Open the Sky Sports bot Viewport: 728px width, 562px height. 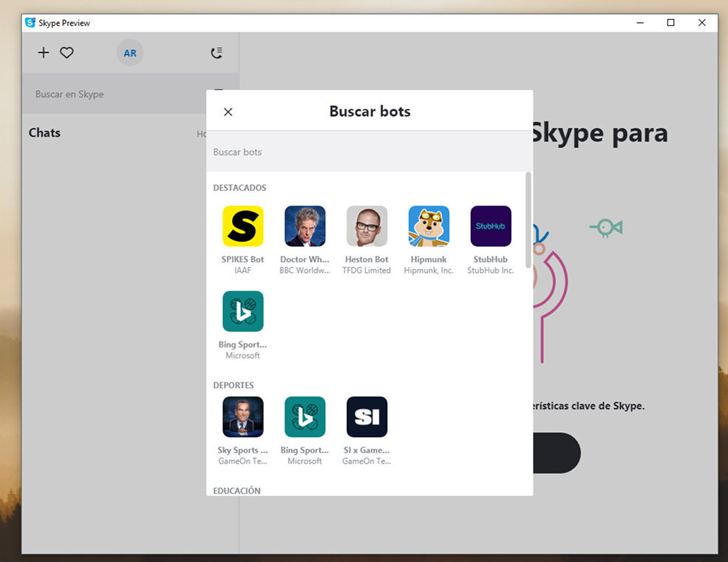[x=242, y=416]
